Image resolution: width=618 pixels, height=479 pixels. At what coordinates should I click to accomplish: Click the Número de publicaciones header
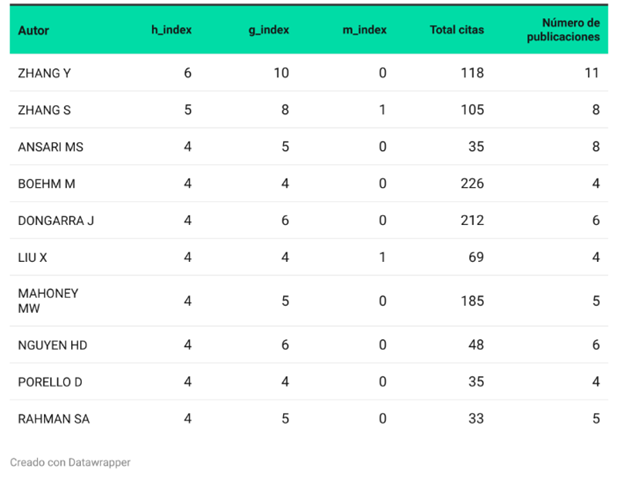(x=564, y=30)
